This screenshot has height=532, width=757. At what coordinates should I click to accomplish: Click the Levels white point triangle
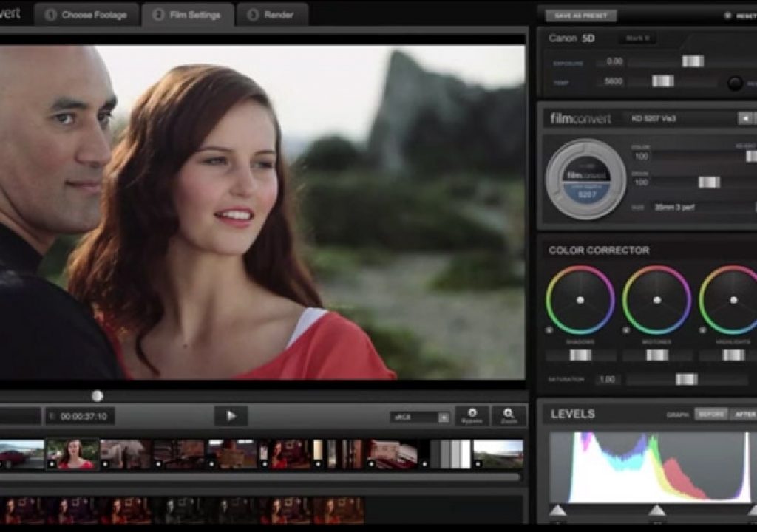point(752,510)
